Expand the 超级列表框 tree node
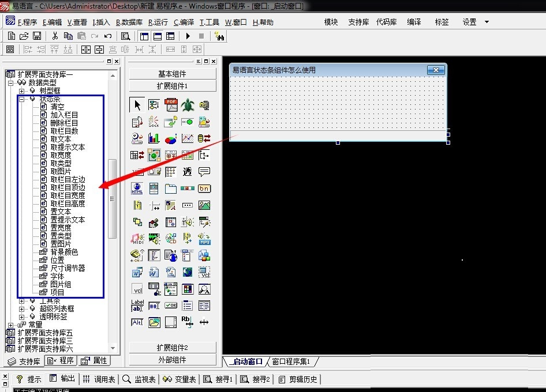546x392 pixels. pyautogui.click(x=22, y=309)
